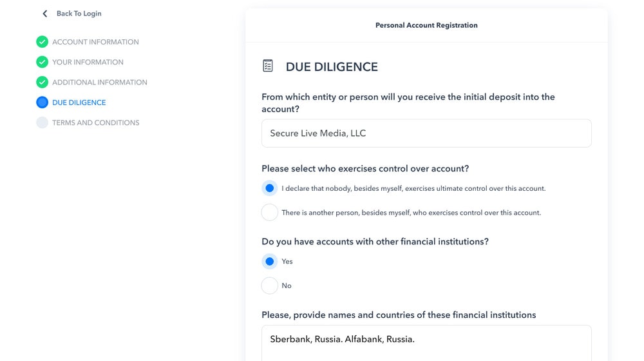The width and height of the screenshot is (644, 361).
Task: Choose Yes for other financial institution accounts
Action: [x=270, y=261]
